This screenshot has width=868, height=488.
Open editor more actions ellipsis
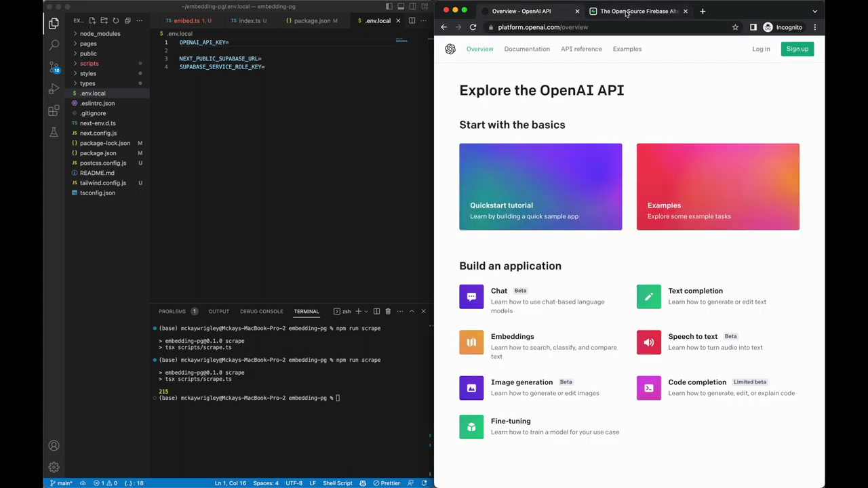(x=424, y=20)
